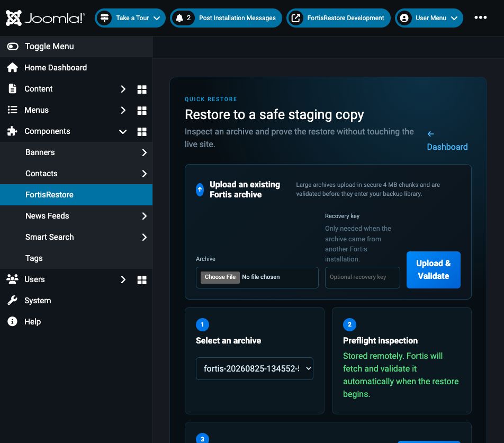Open Post Installation Messages
504x443 pixels.
(226, 18)
